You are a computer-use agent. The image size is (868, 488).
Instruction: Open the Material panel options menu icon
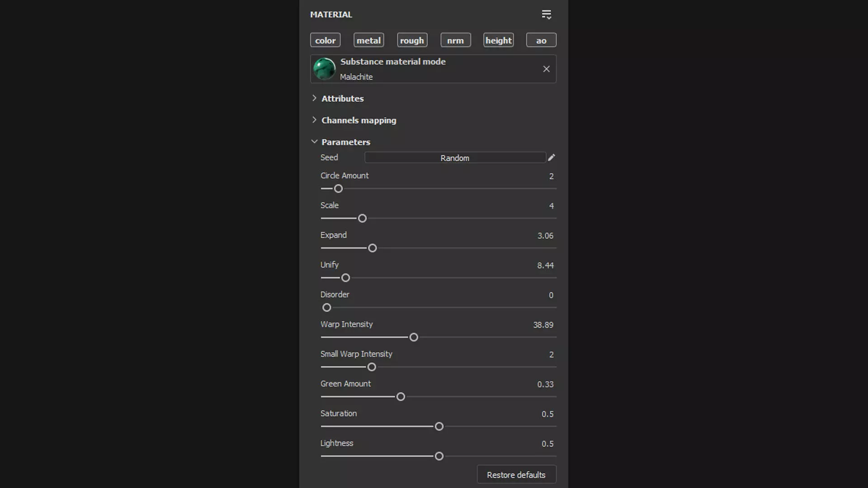coord(546,14)
